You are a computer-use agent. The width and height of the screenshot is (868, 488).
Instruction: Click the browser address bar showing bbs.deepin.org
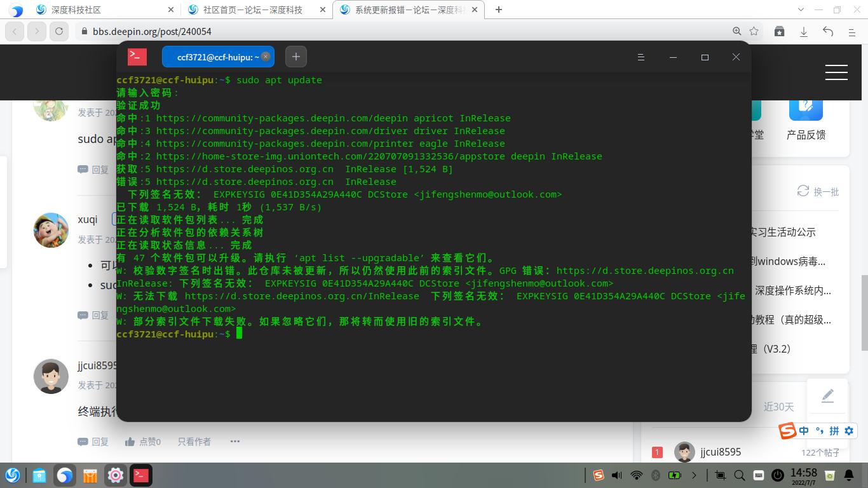tap(151, 30)
